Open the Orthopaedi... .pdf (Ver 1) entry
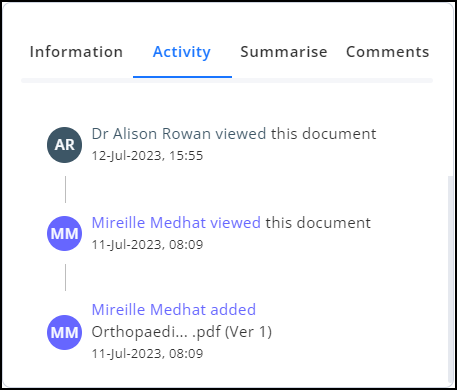This screenshot has height=390, width=457. 182,332
